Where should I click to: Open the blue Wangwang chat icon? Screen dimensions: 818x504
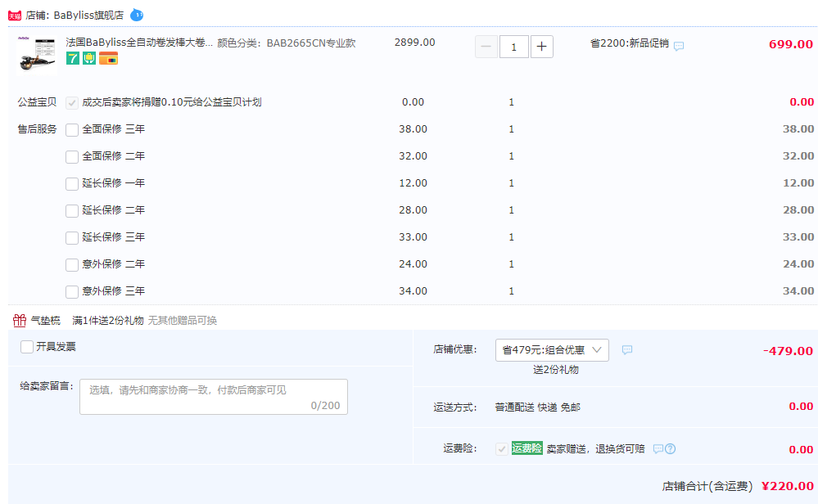tap(137, 15)
